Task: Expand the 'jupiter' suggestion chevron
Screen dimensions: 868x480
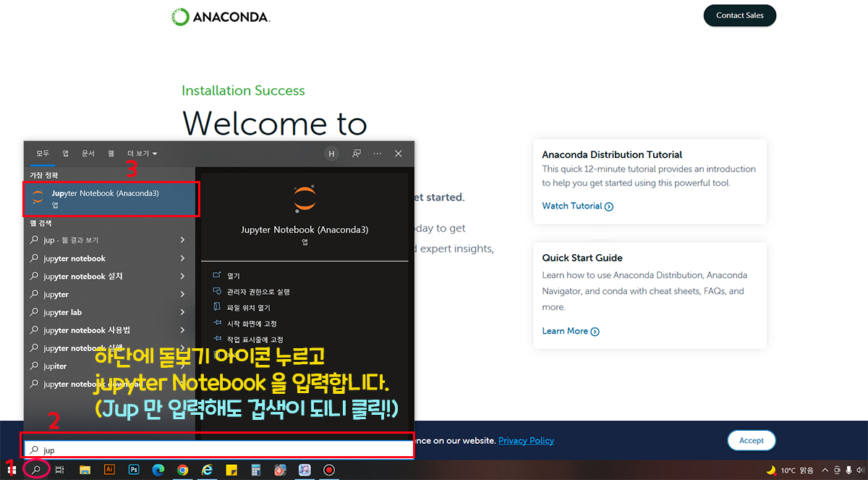Action: [182, 366]
